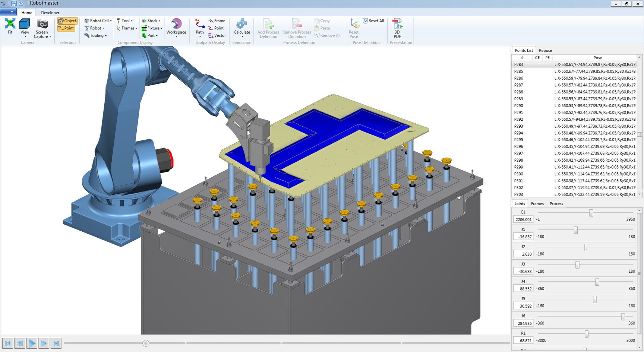Open the Stock dropdown menu
This screenshot has height=352, width=644.
click(151, 21)
